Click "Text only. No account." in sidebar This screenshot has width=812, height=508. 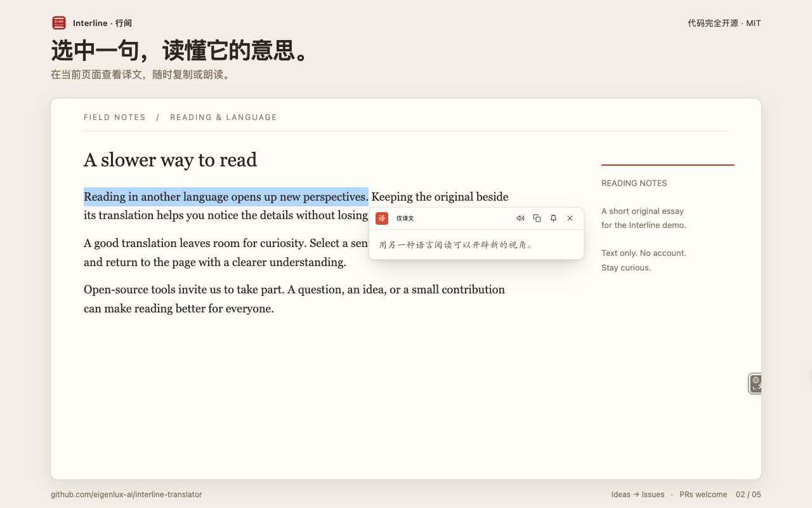(x=644, y=253)
